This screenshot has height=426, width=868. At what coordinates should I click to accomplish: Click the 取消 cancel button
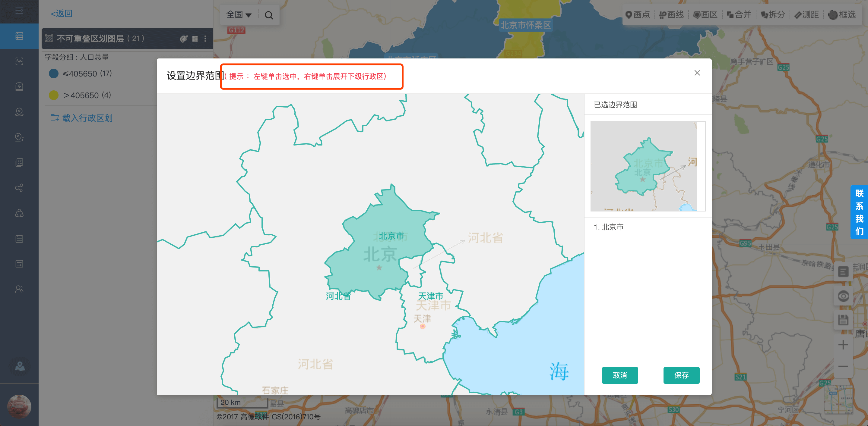[x=620, y=375]
